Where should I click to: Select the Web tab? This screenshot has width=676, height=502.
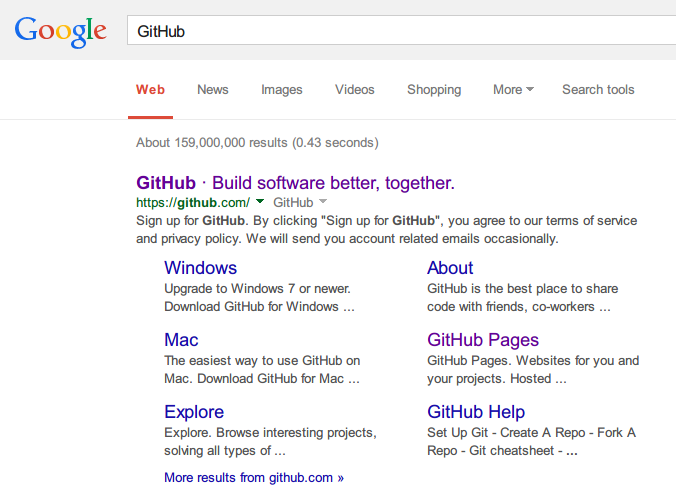tap(150, 90)
